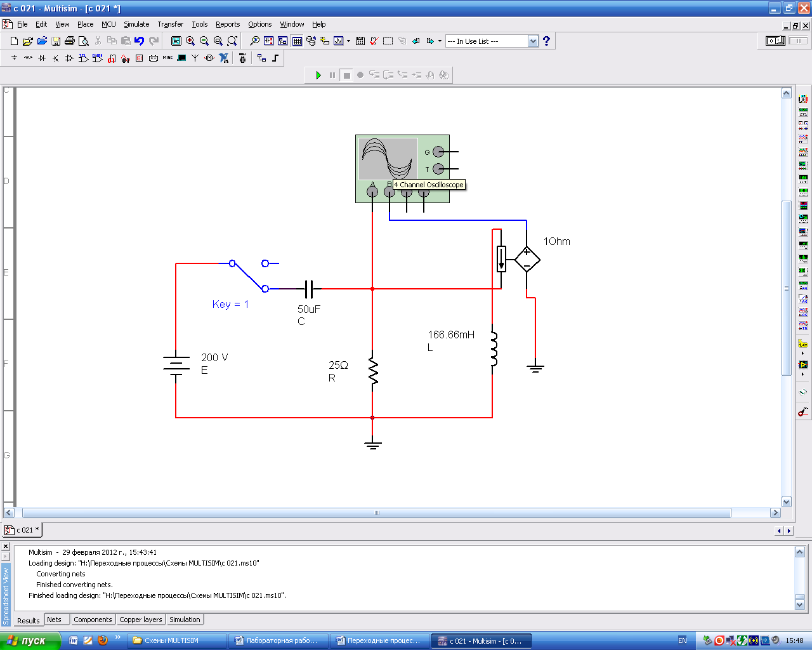
Task: Open the MCU menu
Action: tap(108, 24)
